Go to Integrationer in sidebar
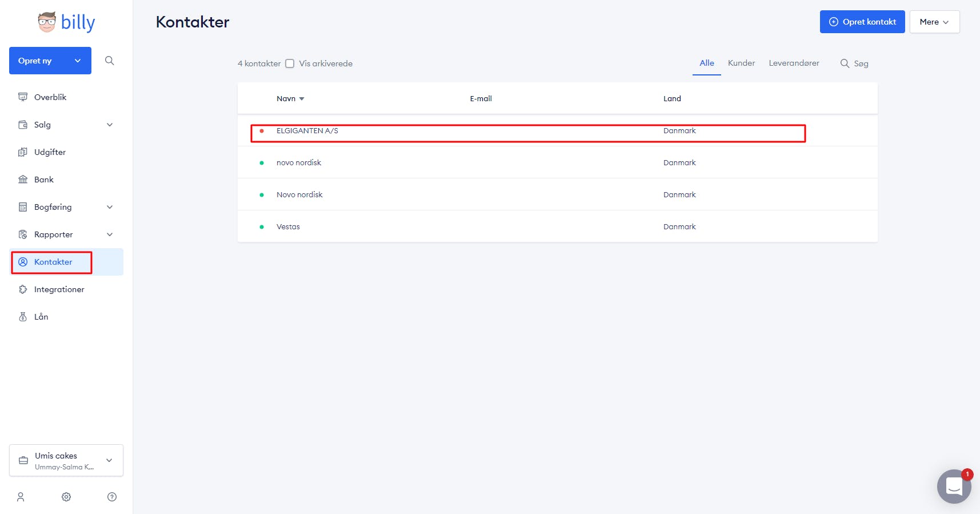Image resolution: width=980 pixels, height=514 pixels. click(66, 289)
